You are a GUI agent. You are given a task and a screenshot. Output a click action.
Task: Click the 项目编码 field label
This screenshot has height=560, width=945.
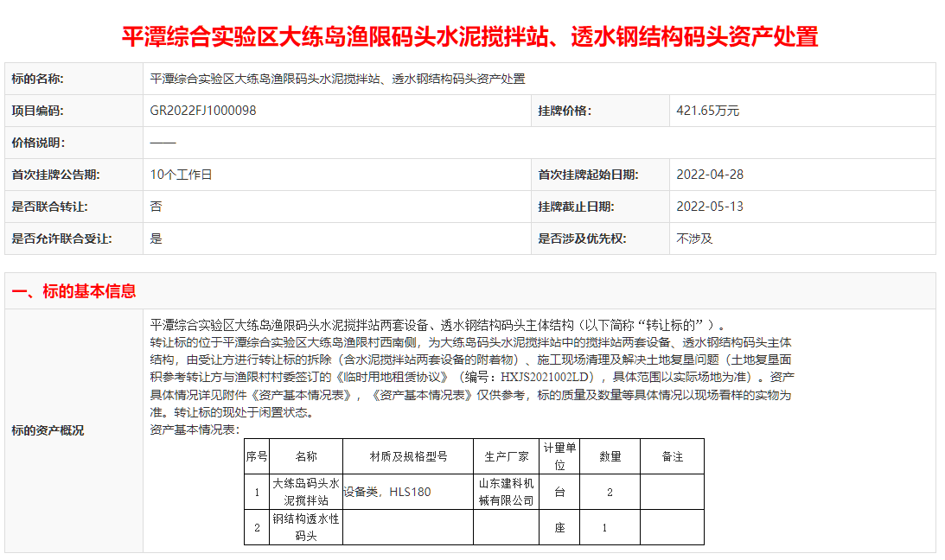click(38, 111)
